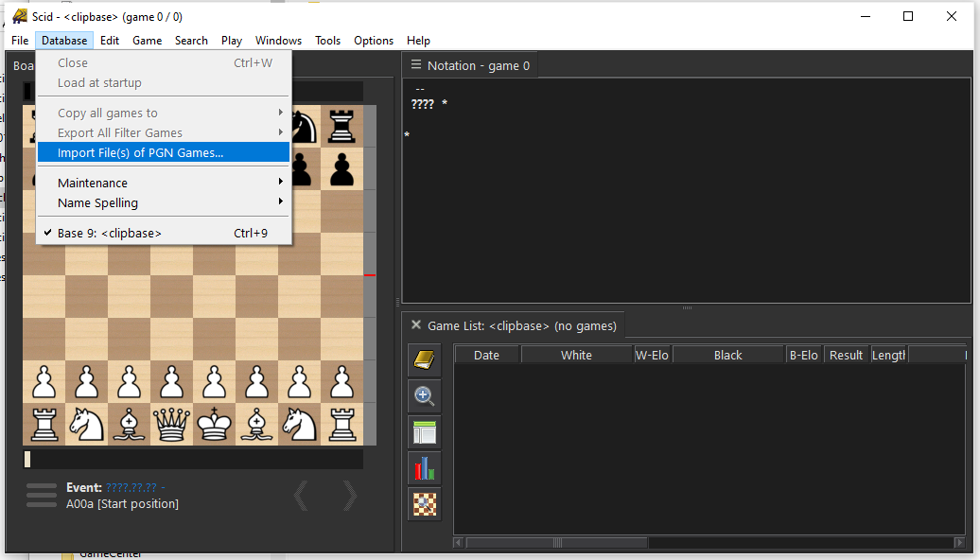Expand the Maintenance submenu
Screen dimensions: 980x560
click(164, 184)
